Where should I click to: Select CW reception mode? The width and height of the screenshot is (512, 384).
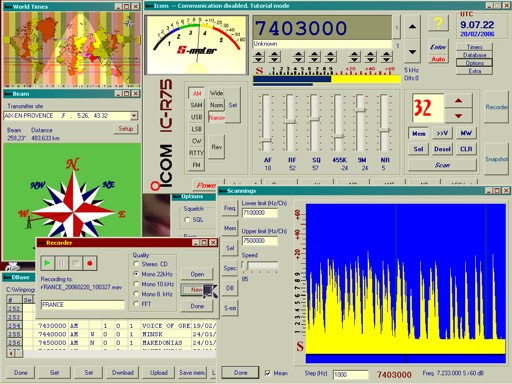point(197,141)
